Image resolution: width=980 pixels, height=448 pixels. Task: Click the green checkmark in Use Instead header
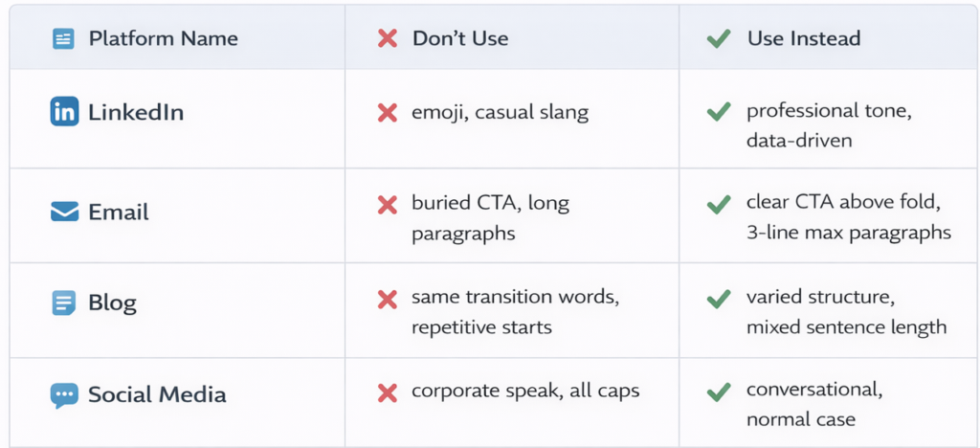717,39
